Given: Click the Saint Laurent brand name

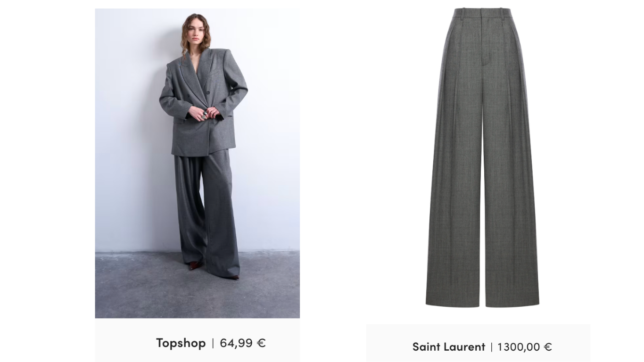Looking at the screenshot, I should (x=449, y=347).
